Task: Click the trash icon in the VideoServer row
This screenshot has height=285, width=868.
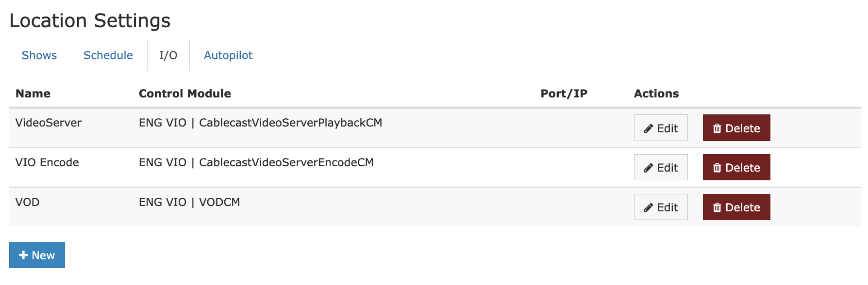Action: click(x=717, y=128)
